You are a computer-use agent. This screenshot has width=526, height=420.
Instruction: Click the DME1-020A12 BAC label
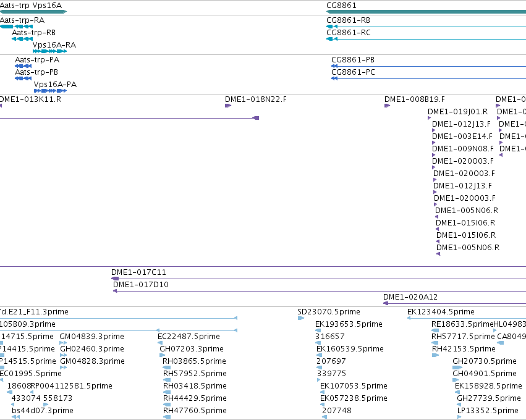[x=410, y=297]
